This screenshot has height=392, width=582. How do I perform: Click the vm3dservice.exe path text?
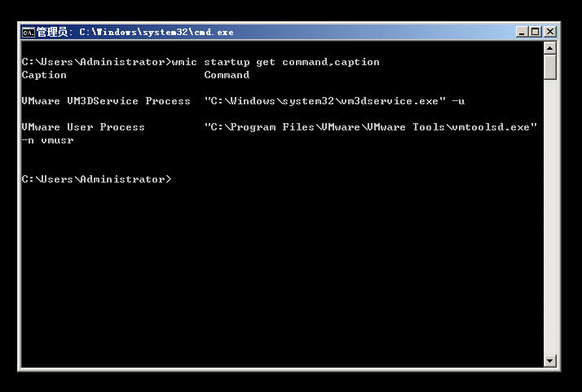tap(325, 101)
